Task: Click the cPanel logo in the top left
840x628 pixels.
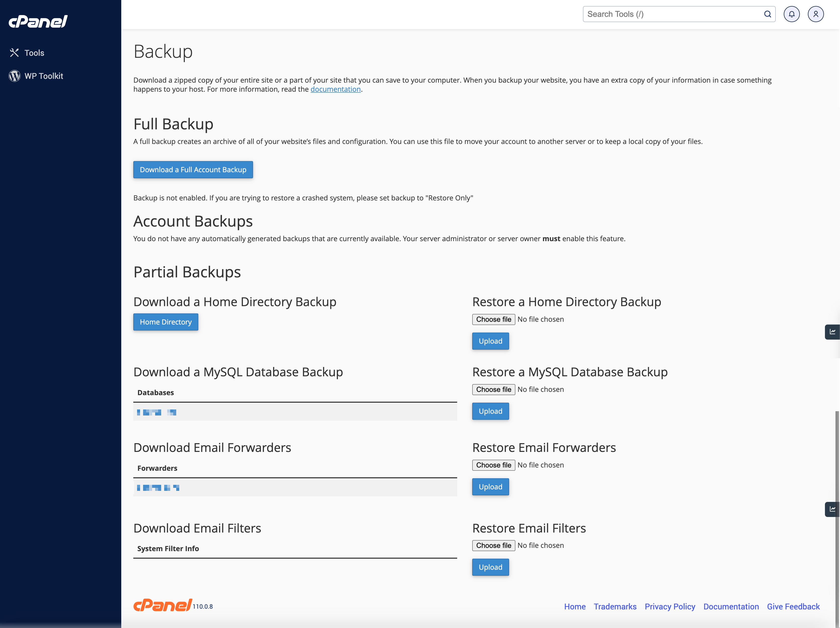Action: 38,20
